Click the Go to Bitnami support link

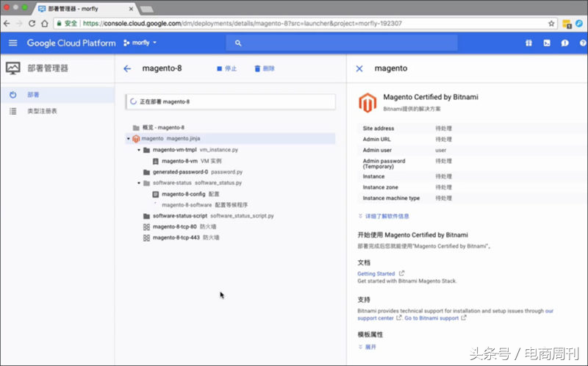(x=431, y=318)
